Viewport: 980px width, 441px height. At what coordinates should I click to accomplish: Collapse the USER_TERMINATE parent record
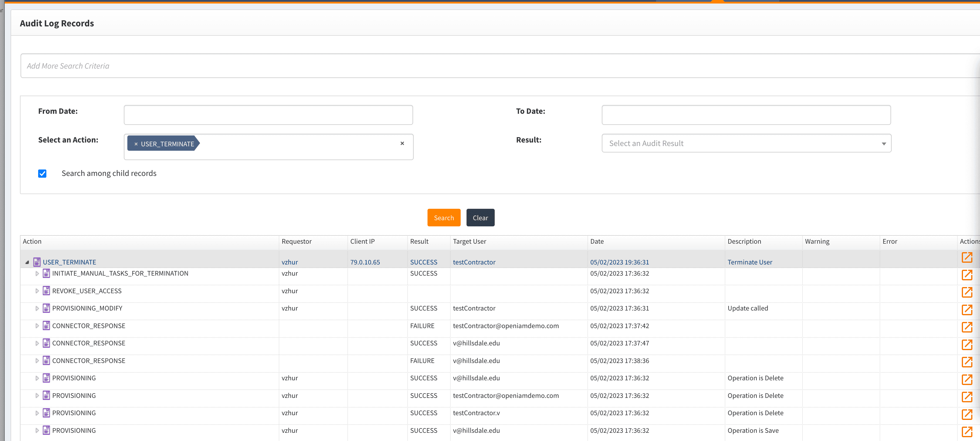pos(27,262)
